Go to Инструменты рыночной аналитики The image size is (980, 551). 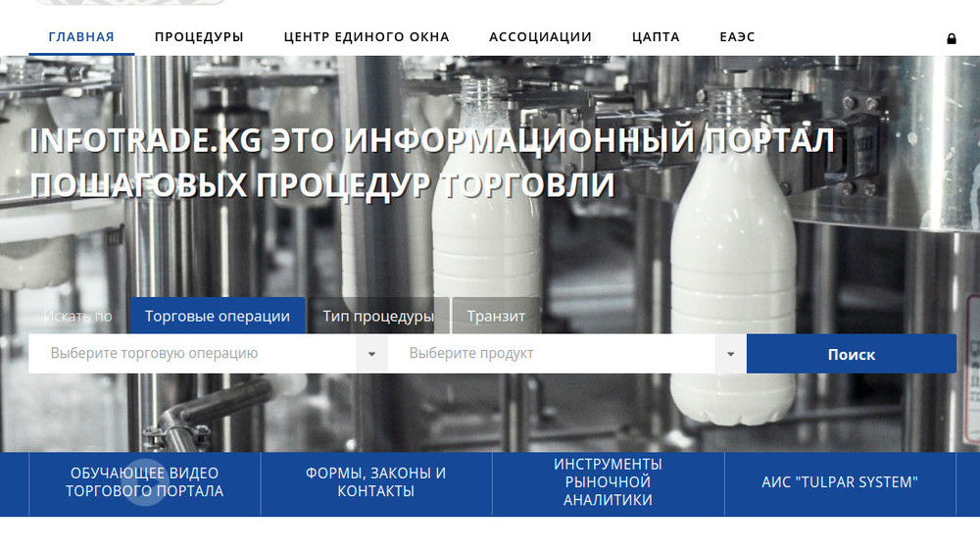tap(608, 482)
